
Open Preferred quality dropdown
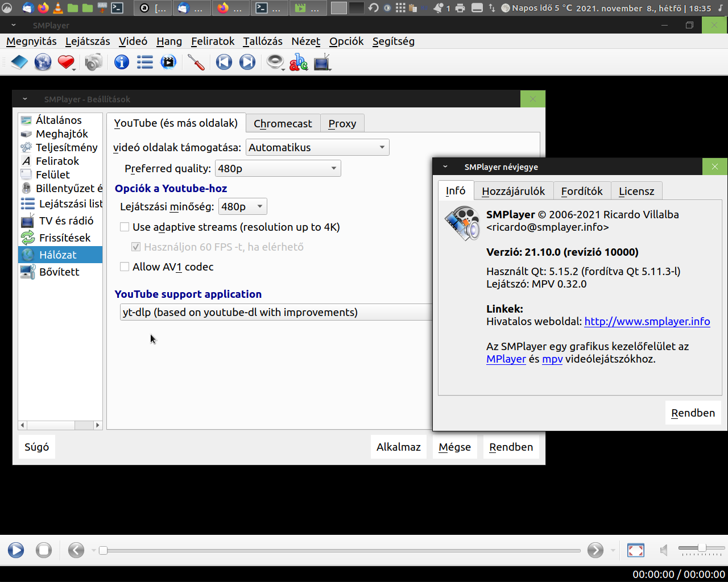(x=278, y=168)
